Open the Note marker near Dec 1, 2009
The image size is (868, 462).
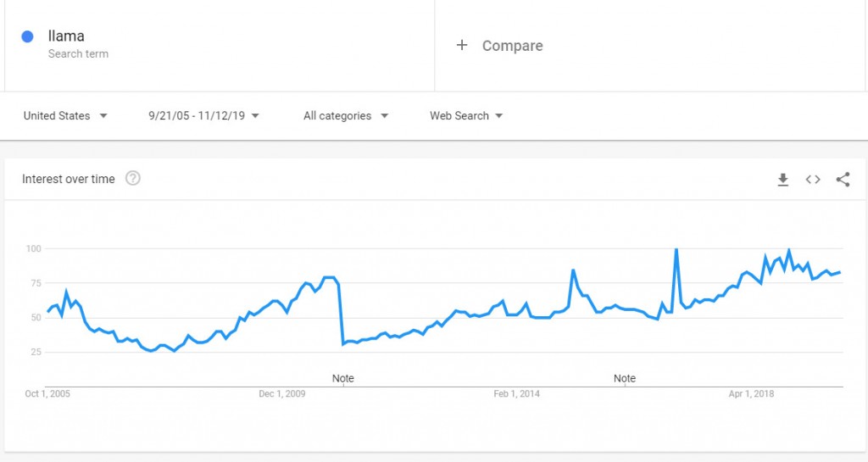343,378
